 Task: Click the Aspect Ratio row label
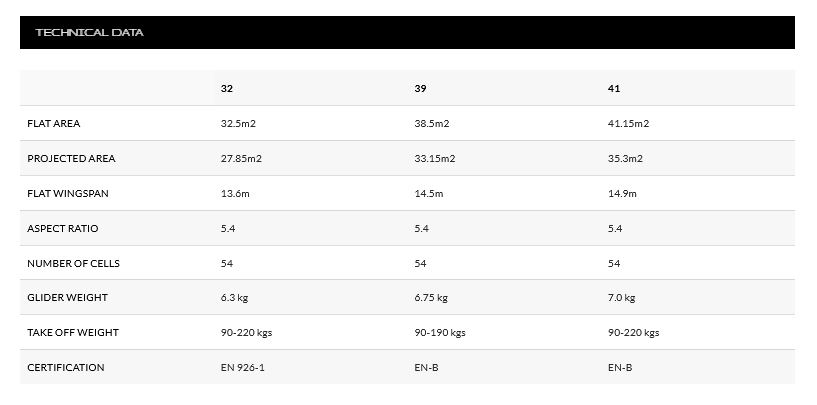[63, 228]
